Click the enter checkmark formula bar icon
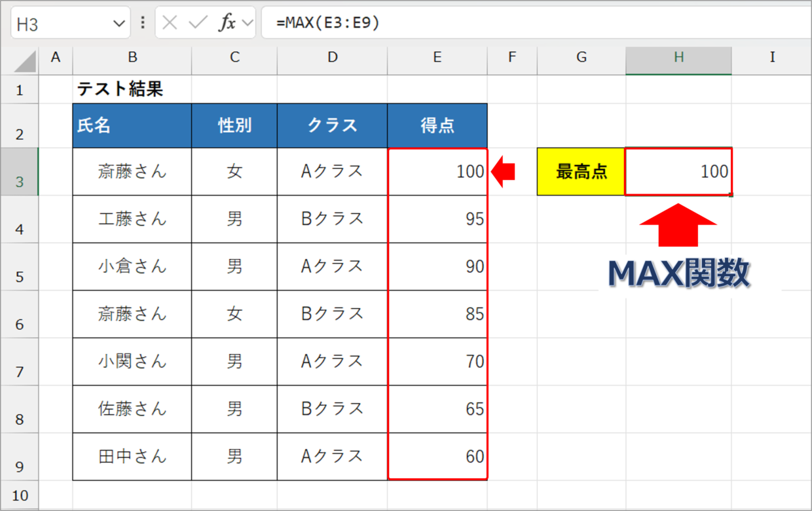The width and height of the screenshot is (812, 511). pos(198,23)
